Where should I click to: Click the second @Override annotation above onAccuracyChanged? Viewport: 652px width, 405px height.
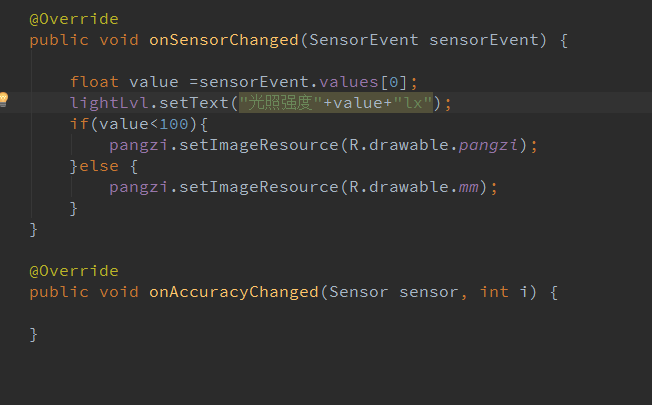[x=74, y=271]
